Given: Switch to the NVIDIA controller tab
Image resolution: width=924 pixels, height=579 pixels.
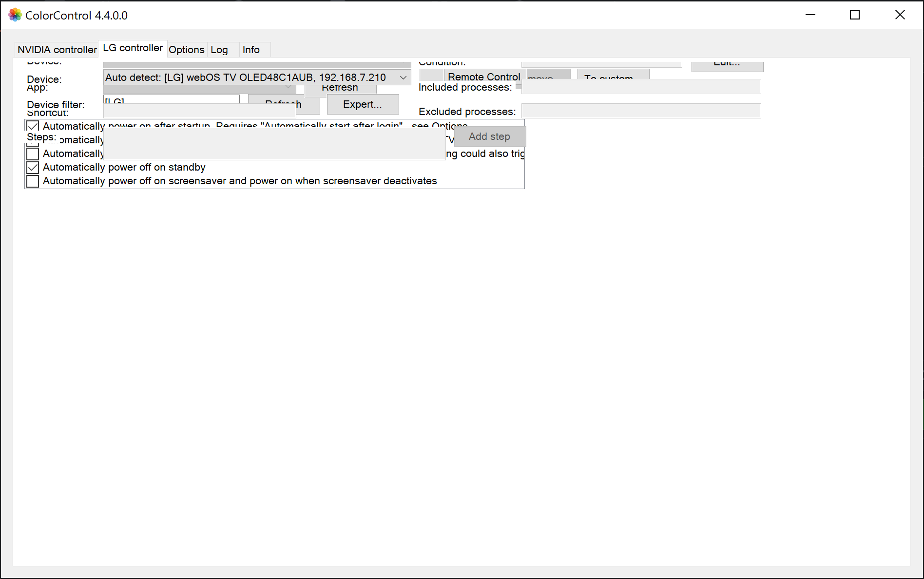Looking at the screenshot, I should pos(57,49).
